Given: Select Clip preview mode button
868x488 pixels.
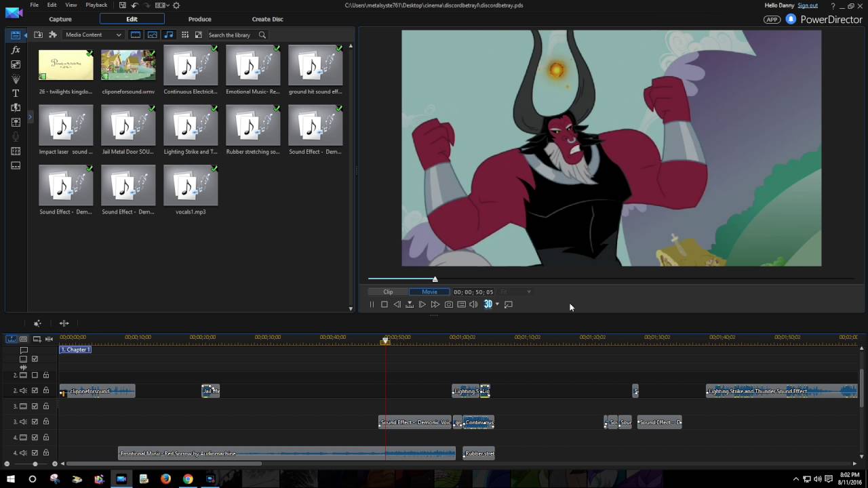Looking at the screenshot, I should 388,292.
